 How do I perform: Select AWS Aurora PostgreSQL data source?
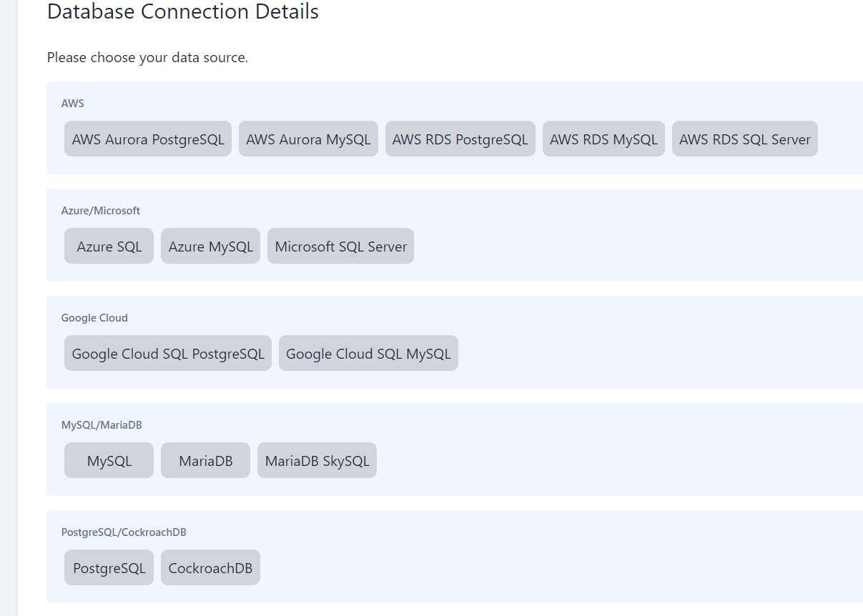click(x=148, y=139)
